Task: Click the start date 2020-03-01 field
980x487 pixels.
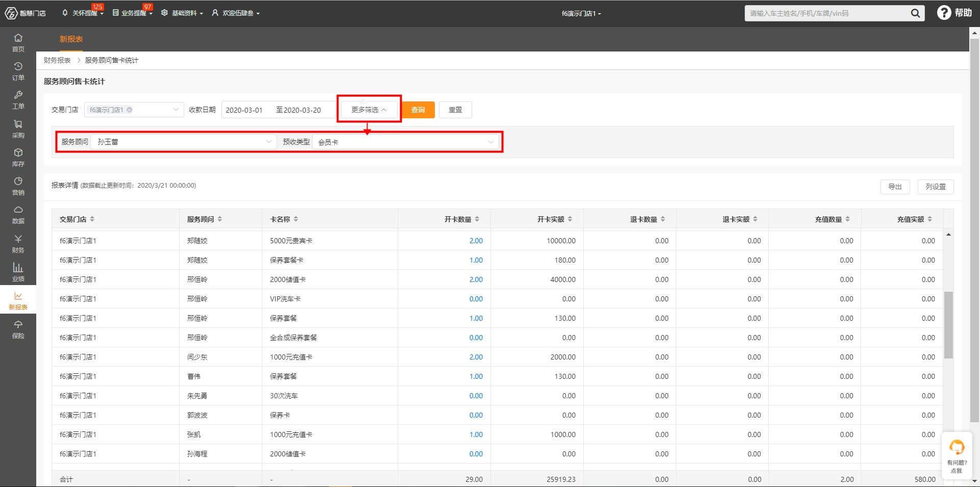Action: pos(244,110)
